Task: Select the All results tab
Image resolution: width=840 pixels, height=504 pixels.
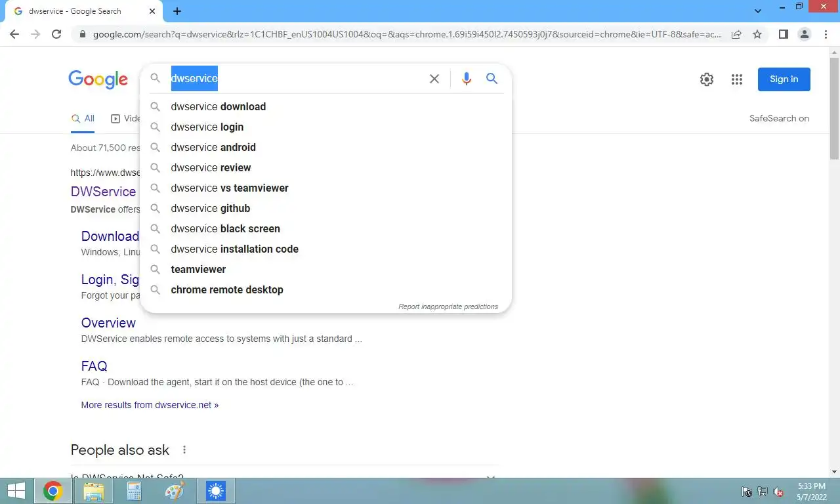Action: 83,119
